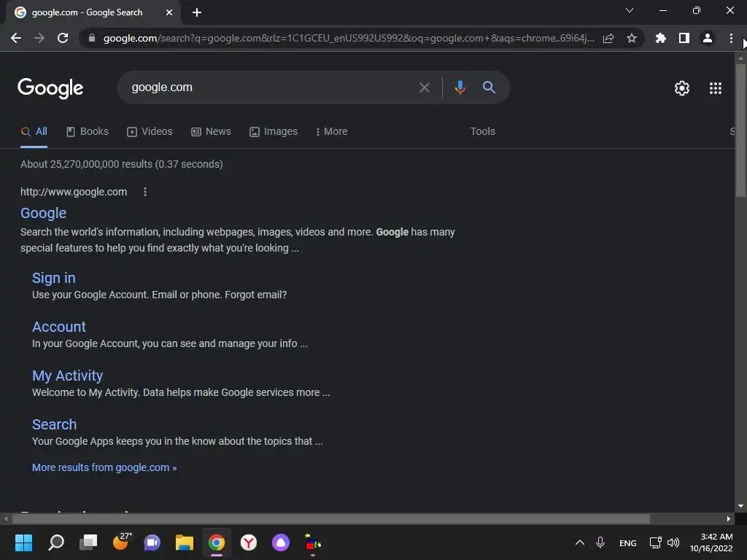The image size is (747, 560).
Task: Clear the search box with the X
Action: tap(425, 87)
